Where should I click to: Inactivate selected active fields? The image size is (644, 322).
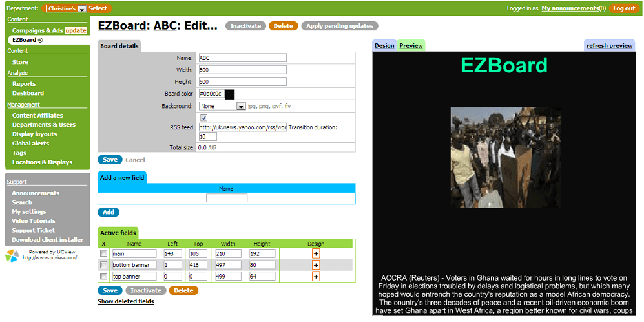146,290
